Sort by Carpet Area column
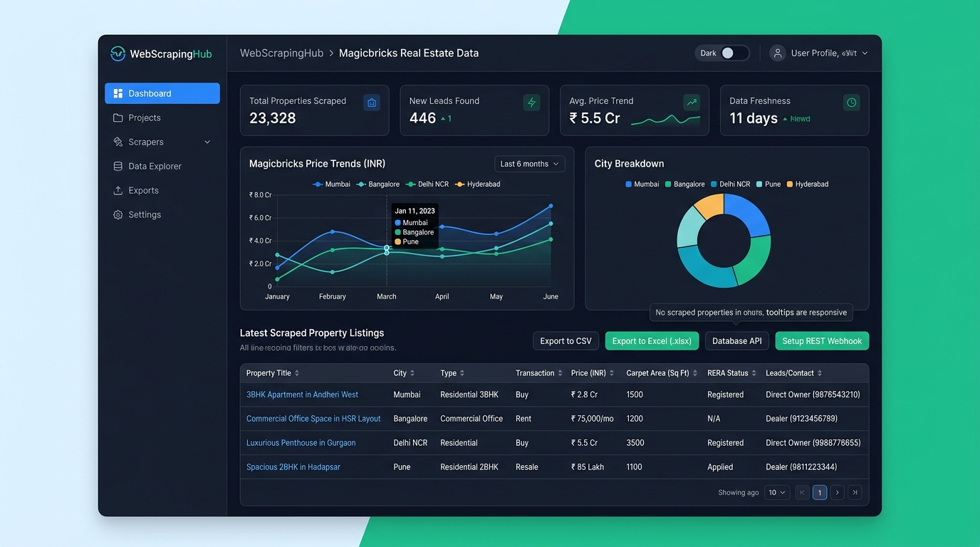Screen dimensions: 980x547 [662, 373]
